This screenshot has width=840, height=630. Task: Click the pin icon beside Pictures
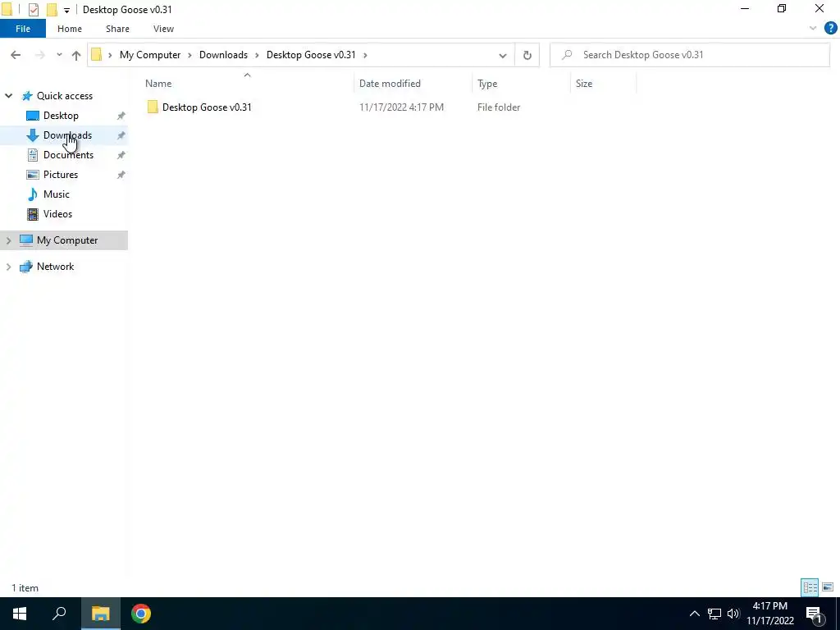coord(121,175)
